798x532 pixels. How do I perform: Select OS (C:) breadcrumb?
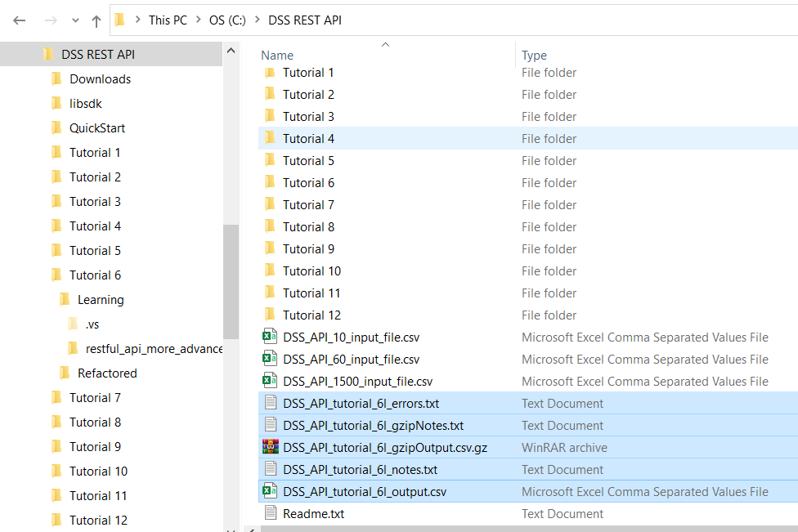[x=227, y=20]
